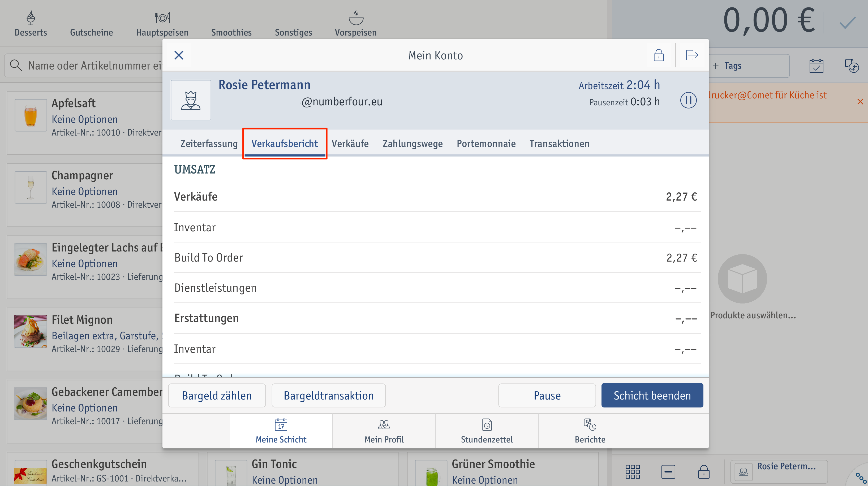Screen dimensions: 868x486
Task: Click the Dienstleistungen row
Action: pyautogui.click(x=437, y=288)
